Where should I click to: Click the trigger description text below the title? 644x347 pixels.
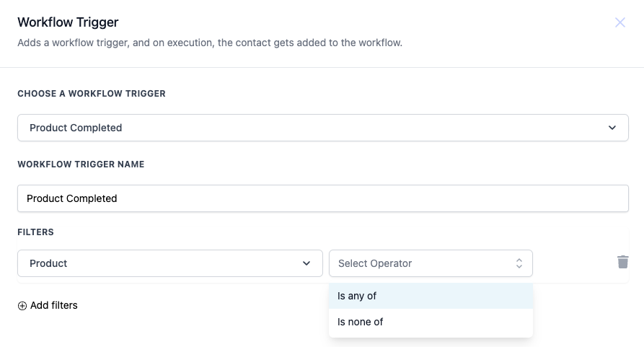[x=209, y=43]
